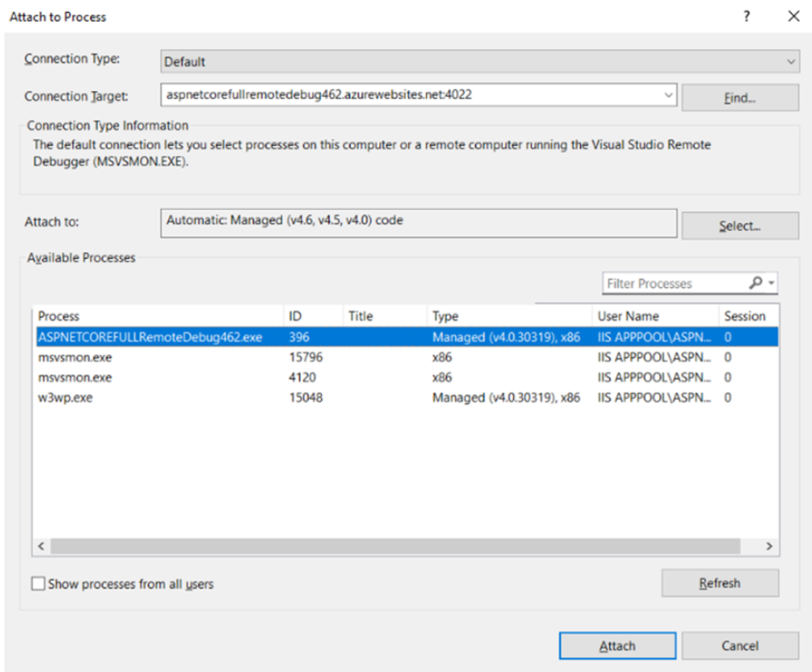Image resolution: width=812 pixels, height=672 pixels.
Task: Click the Select... button
Action: 740,226
